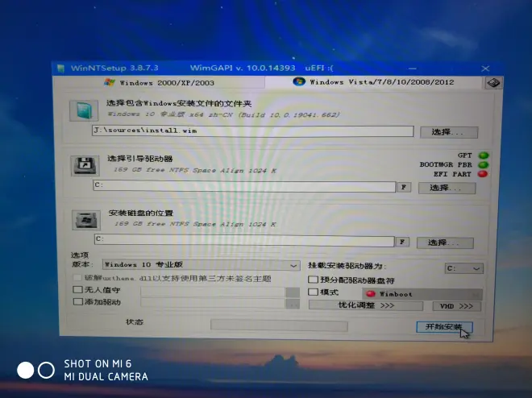The height and width of the screenshot is (398, 532).
Task: Click the boot drive C: path field
Action: (244, 186)
